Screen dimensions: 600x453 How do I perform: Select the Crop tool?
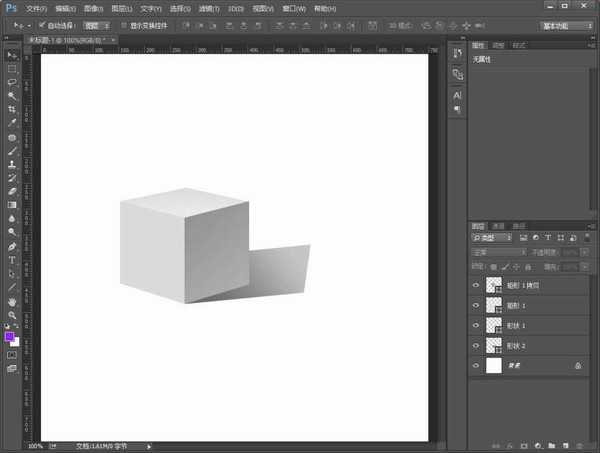[12, 108]
